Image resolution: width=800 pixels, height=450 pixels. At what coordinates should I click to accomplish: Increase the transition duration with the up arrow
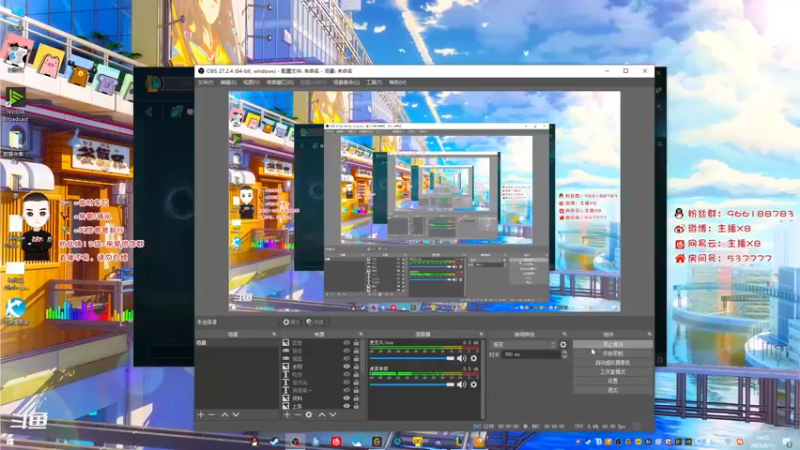tap(564, 352)
